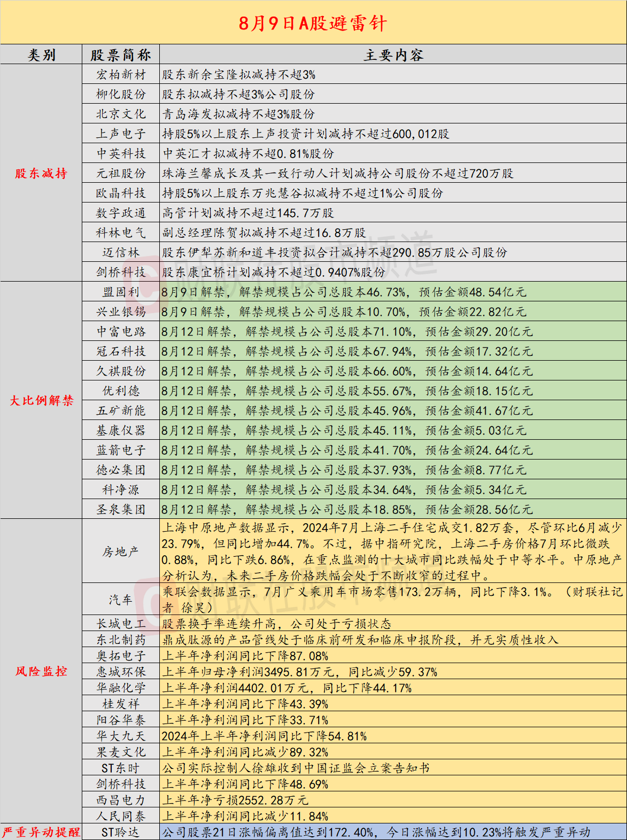Click the 上海中原地产数据显示 paragraph
Image resolution: width=627 pixels, height=840 pixels.
pos(393,551)
